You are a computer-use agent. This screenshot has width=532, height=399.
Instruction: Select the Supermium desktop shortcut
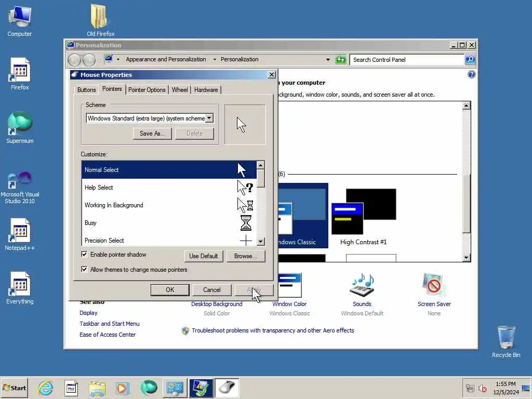click(20, 128)
